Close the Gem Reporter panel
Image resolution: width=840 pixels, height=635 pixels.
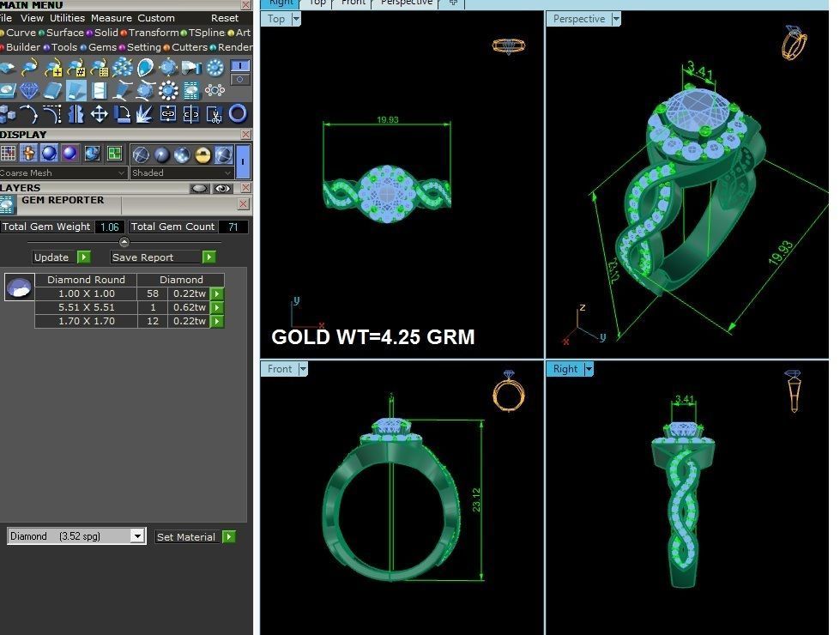click(243, 203)
